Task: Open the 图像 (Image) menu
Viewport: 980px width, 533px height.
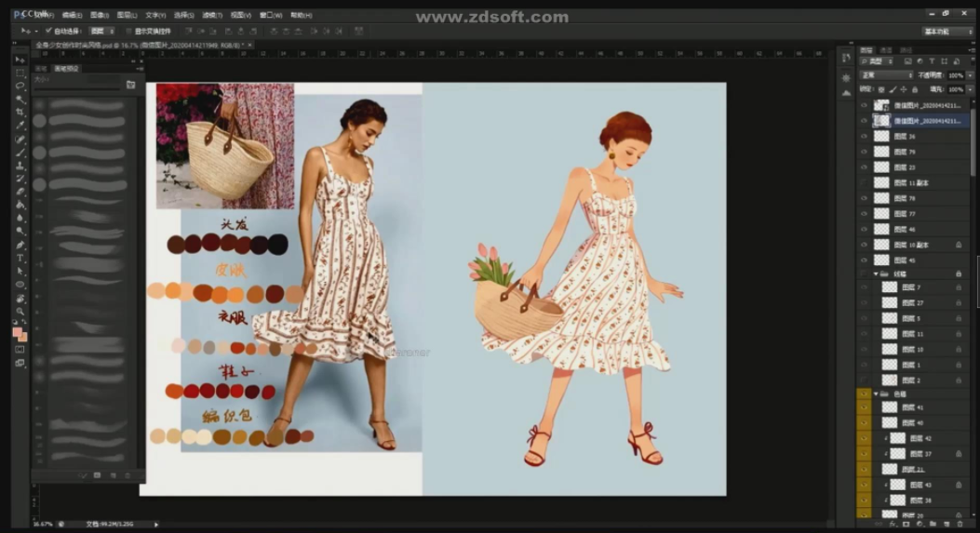Action: (x=98, y=16)
